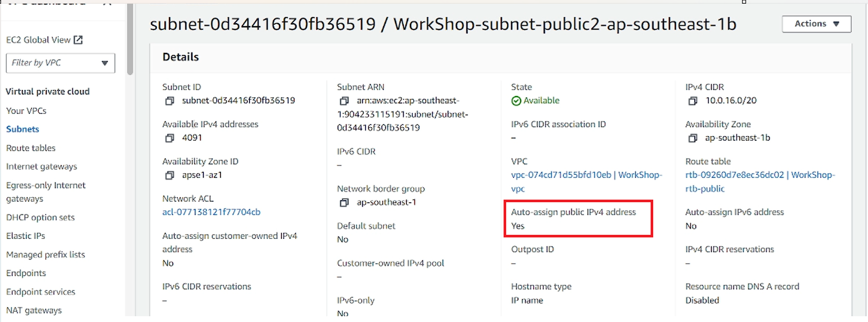The height and width of the screenshot is (322, 868).
Task: Click the apse1-az1 zone ID value
Action: pyautogui.click(x=202, y=175)
